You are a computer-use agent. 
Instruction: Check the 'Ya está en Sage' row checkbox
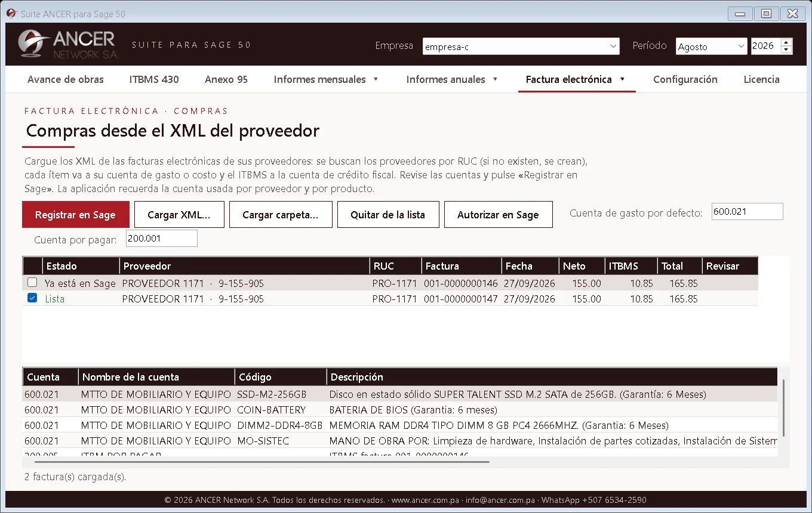pyautogui.click(x=32, y=283)
